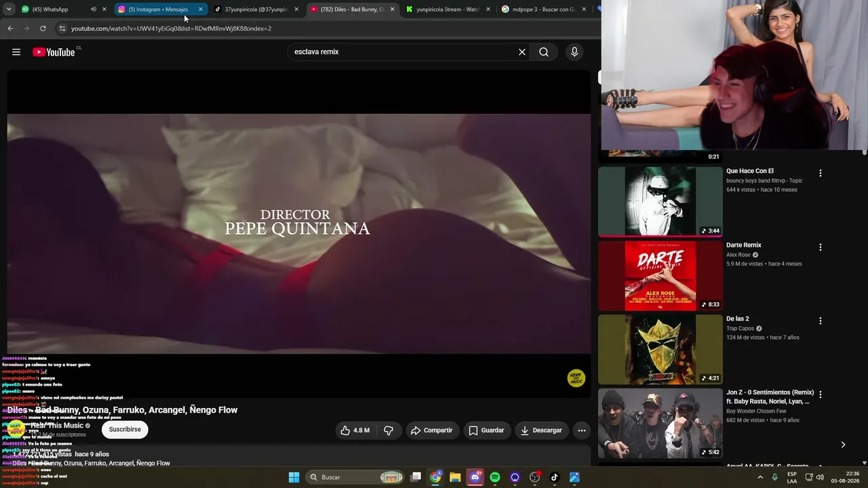Image resolution: width=868 pixels, height=488 pixels.
Task: Like the Diles video
Action: [356, 430]
